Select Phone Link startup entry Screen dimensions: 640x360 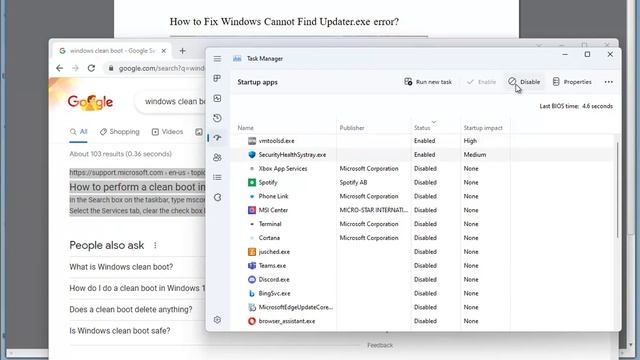[x=423, y=196]
